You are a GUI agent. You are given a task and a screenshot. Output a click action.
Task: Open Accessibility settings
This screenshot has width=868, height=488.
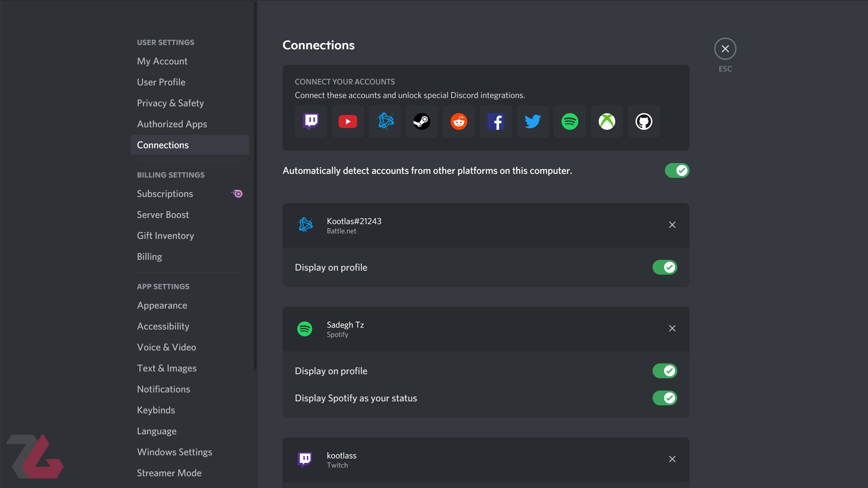point(190,326)
